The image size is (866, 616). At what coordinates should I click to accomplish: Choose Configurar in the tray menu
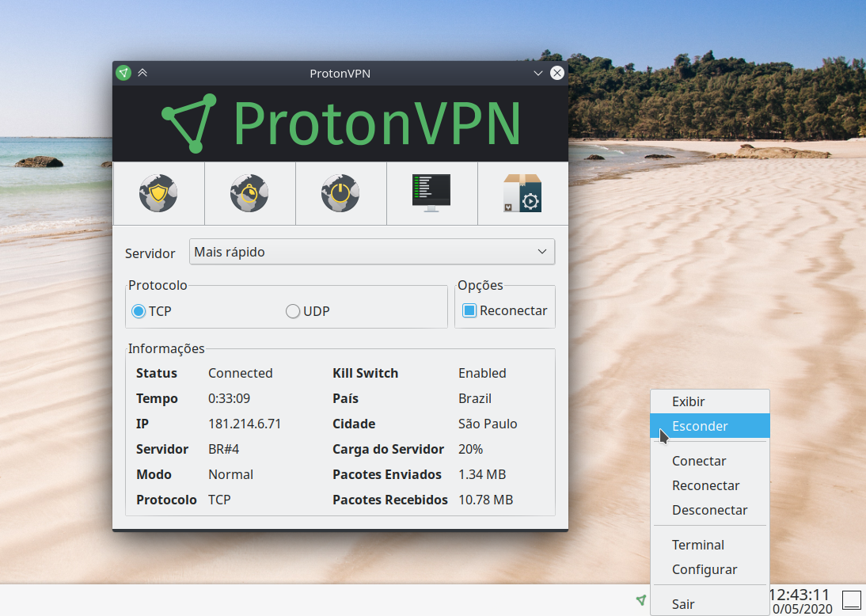710,569
